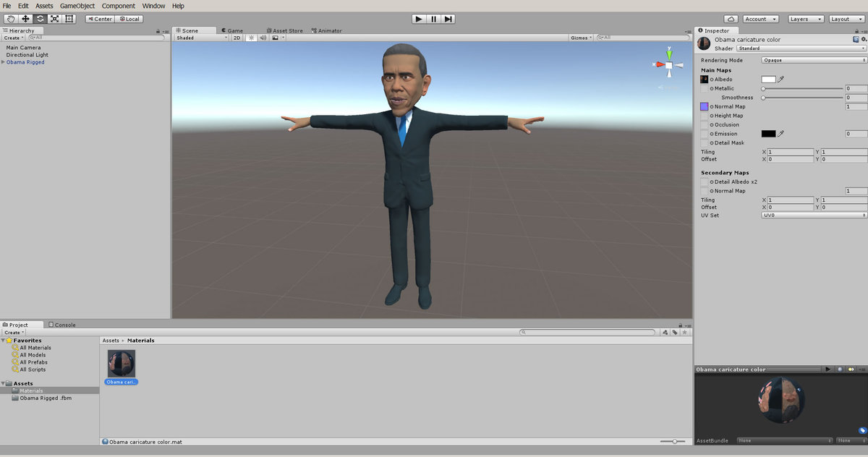Toggle scene lighting sun icon
The height and width of the screenshot is (457, 868).
(x=250, y=38)
